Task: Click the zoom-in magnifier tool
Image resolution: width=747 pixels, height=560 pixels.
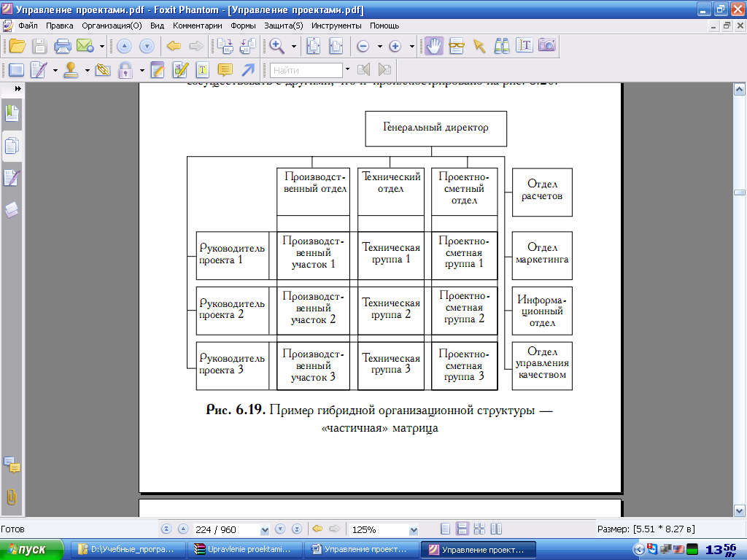Action: point(276,46)
